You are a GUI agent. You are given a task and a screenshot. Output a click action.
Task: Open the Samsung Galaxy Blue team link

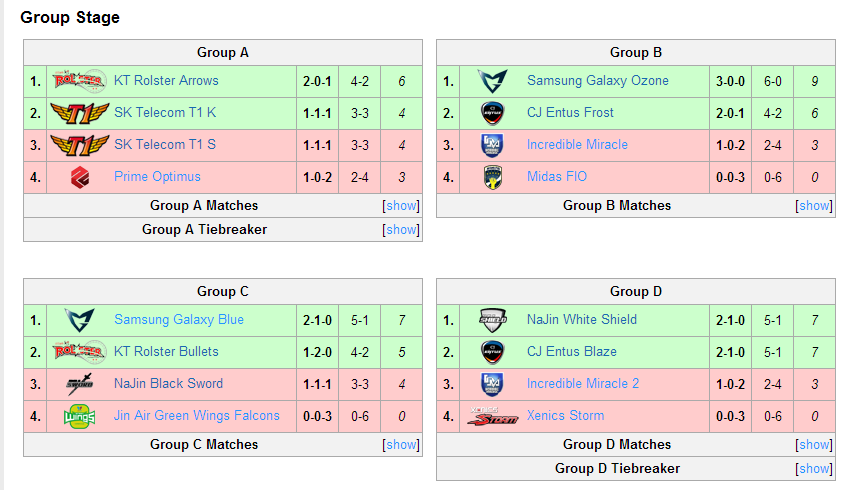pyautogui.click(x=179, y=319)
